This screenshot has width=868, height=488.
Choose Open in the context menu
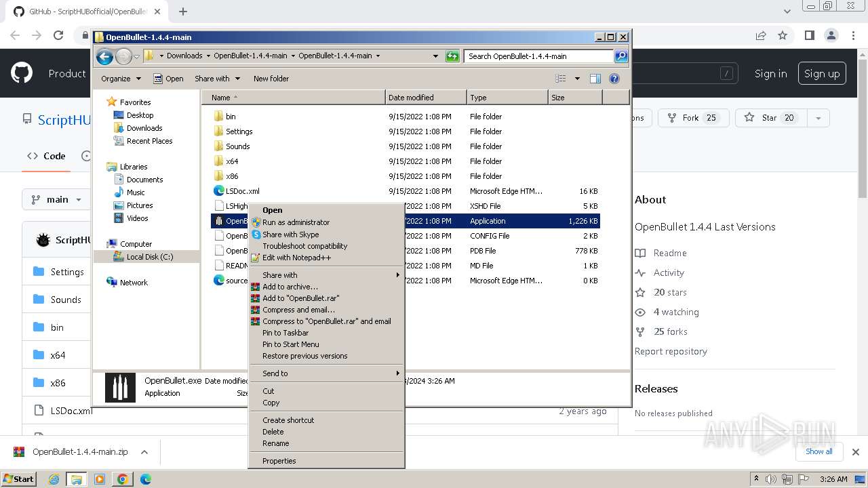pos(327,210)
